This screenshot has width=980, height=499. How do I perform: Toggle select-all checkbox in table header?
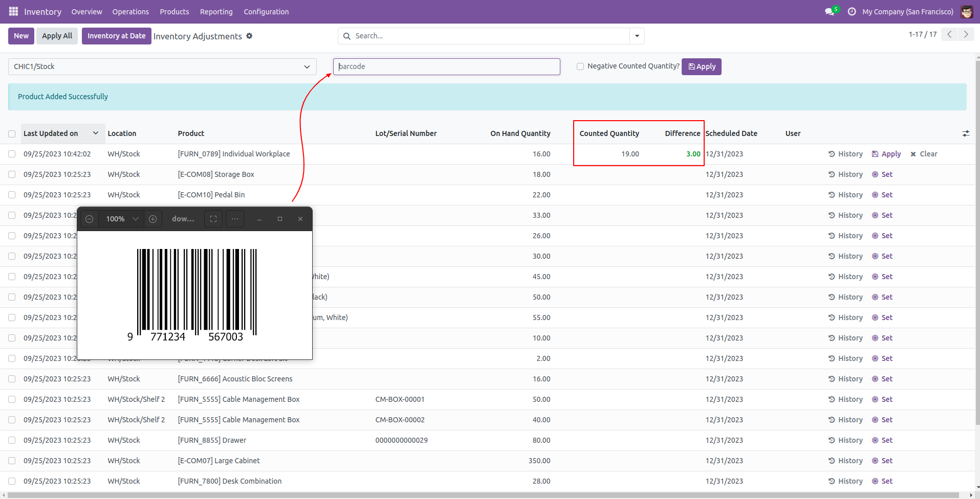(12, 134)
